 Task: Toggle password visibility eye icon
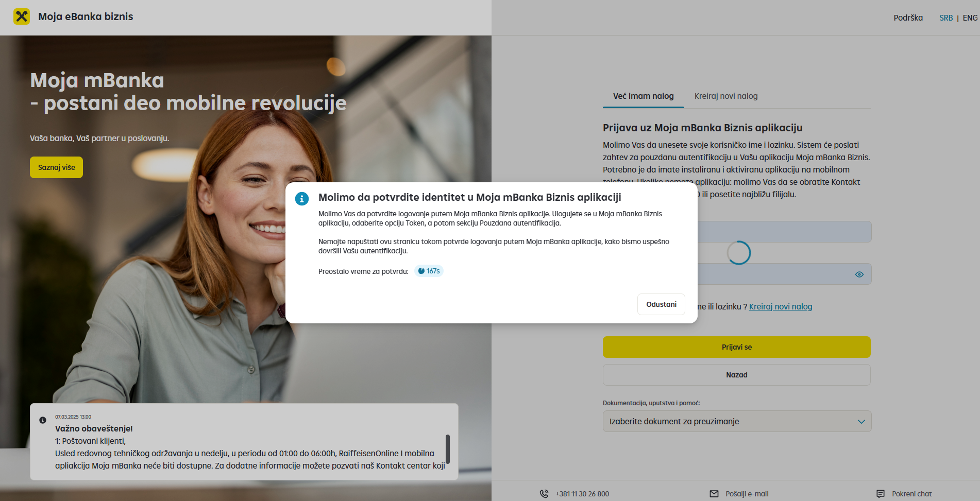click(859, 274)
